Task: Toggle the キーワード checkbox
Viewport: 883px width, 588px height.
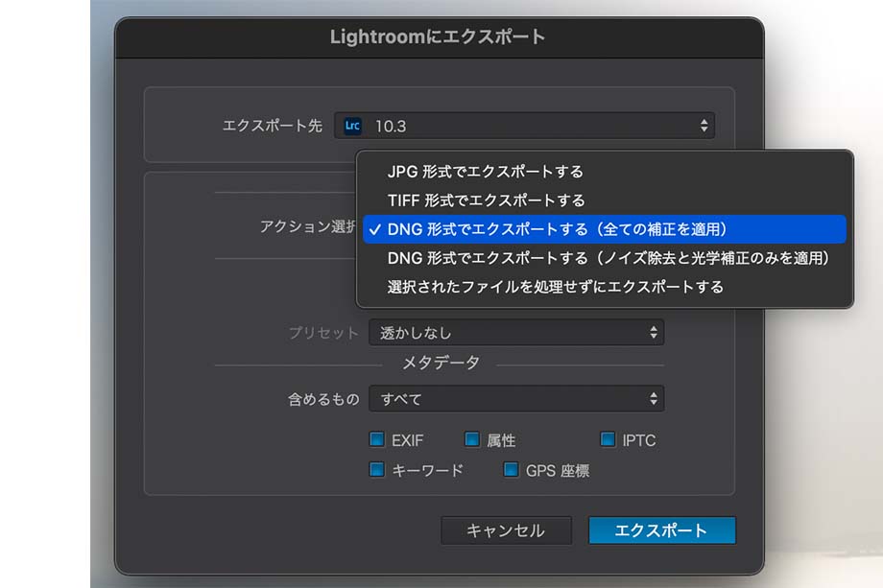Action: [x=377, y=469]
